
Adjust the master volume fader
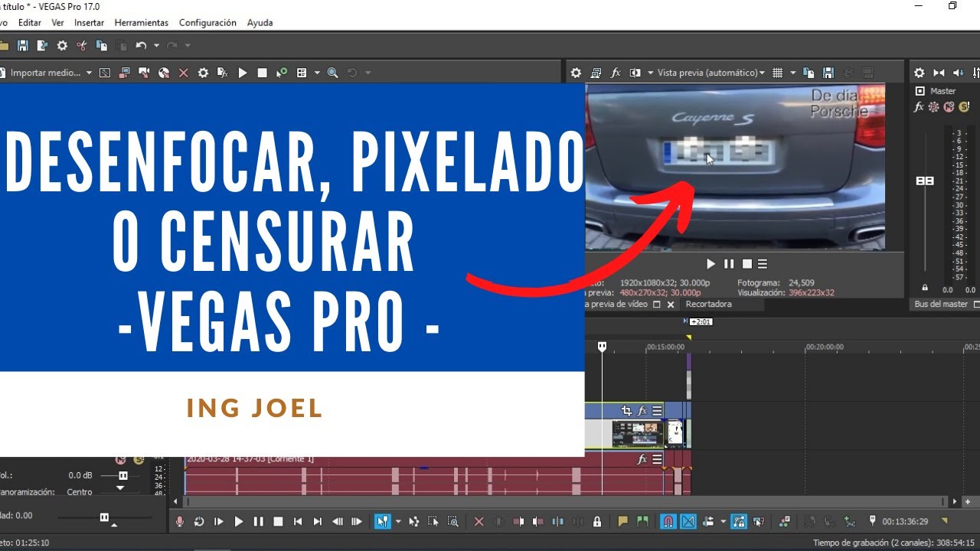pyautogui.click(x=925, y=181)
